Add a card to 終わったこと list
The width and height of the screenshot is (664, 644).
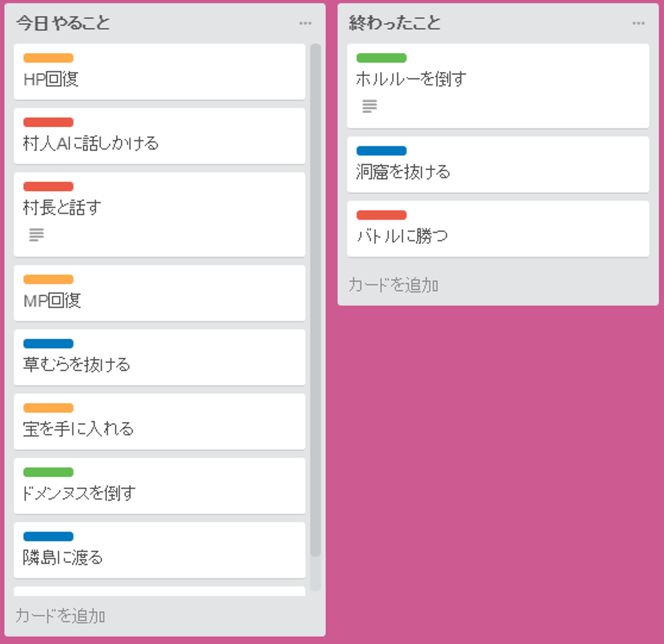393,285
